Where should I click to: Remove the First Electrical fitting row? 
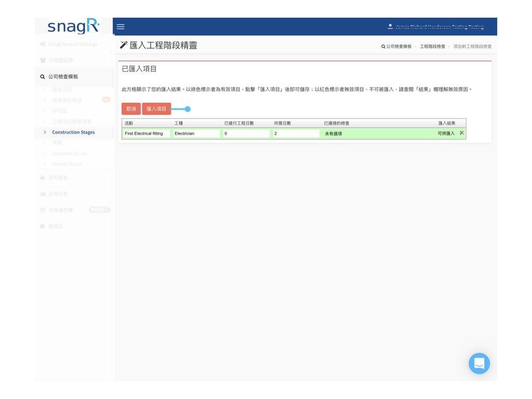coord(461,133)
